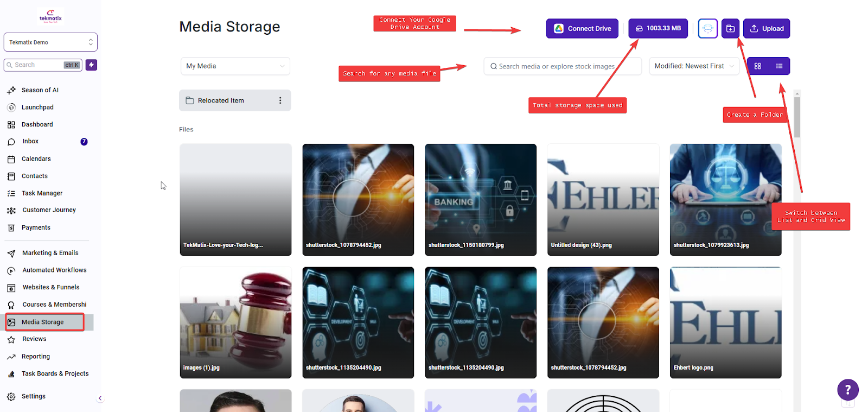Open the Season of AI sparkle icon

click(11, 90)
